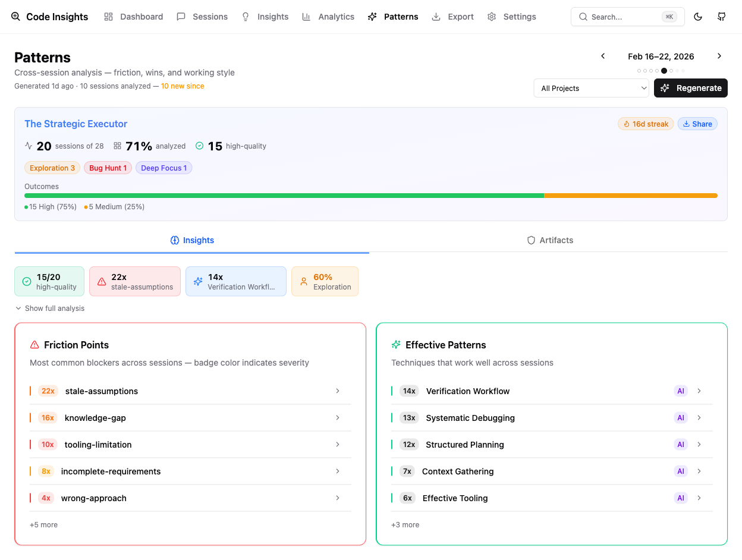The image size is (742, 560).
Task: Expand the incomplete-requirements row chevron
Action: [x=338, y=471]
